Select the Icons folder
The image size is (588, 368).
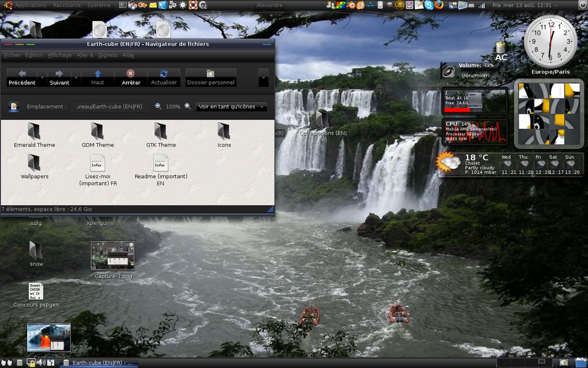224,135
